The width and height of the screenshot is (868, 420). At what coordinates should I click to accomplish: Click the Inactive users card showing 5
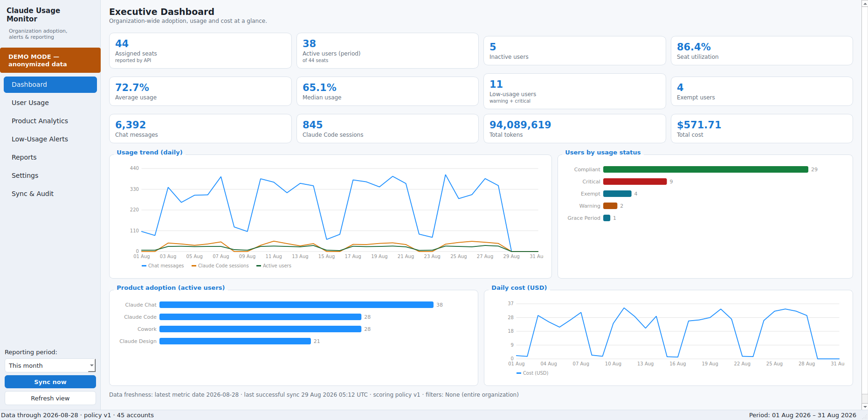pos(575,51)
